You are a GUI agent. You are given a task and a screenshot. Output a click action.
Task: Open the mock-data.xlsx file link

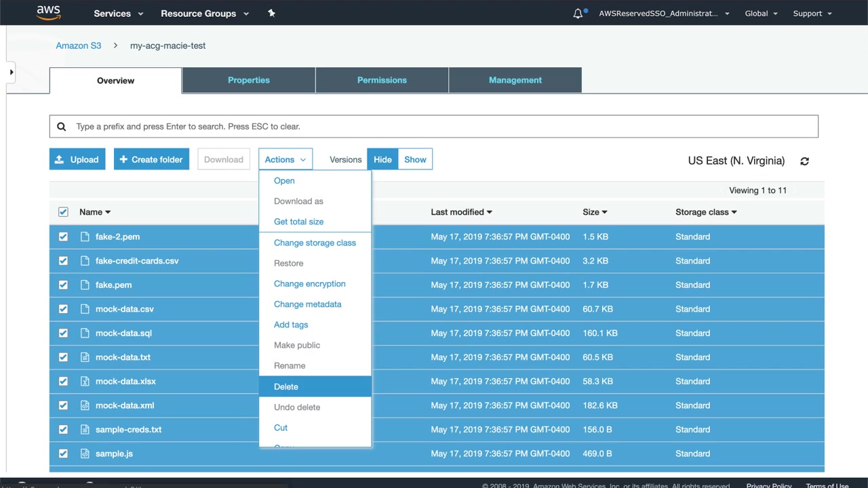(125, 382)
